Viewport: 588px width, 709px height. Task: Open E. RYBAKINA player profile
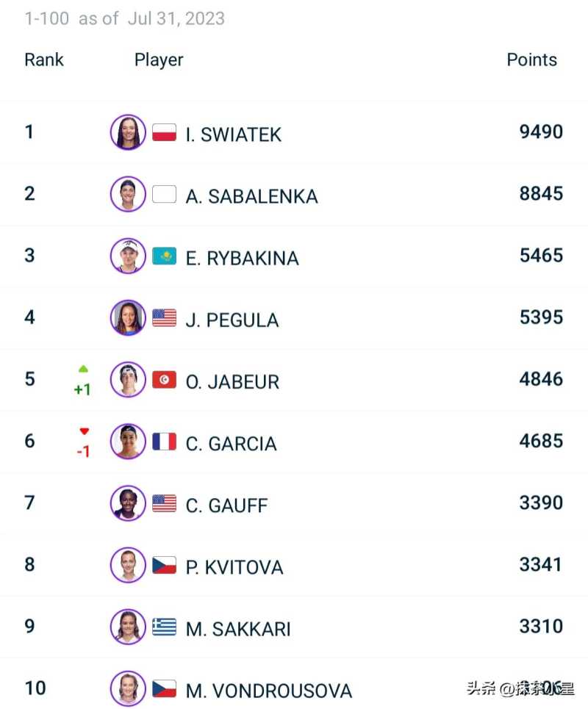click(x=242, y=258)
